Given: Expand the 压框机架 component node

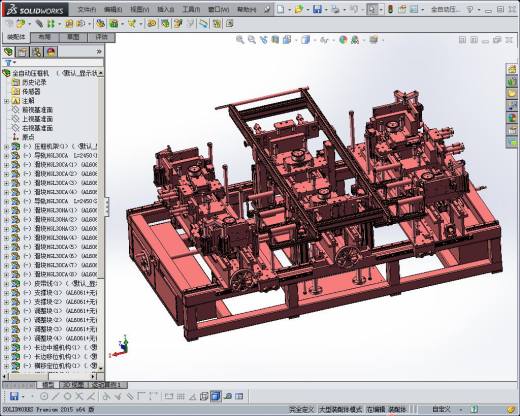Looking at the screenshot, I should point(6,147).
